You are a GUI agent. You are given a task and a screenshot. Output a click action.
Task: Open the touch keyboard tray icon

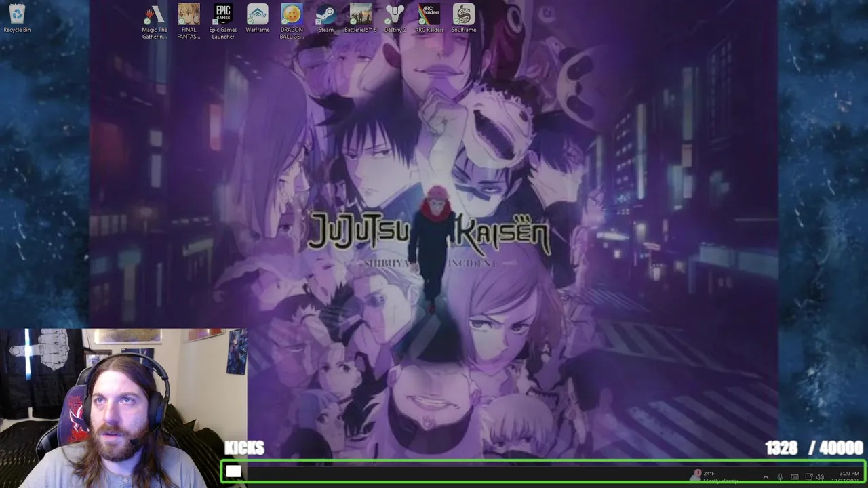point(795,477)
